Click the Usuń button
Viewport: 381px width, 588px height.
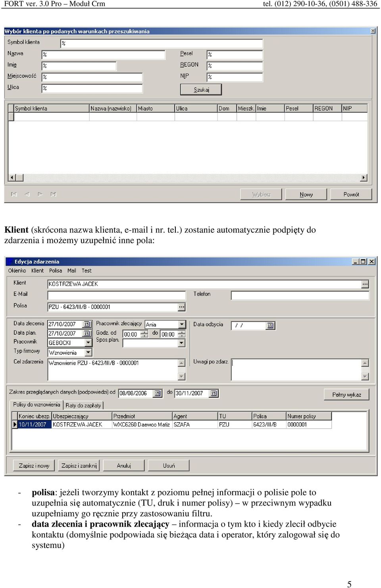click(169, 465)
